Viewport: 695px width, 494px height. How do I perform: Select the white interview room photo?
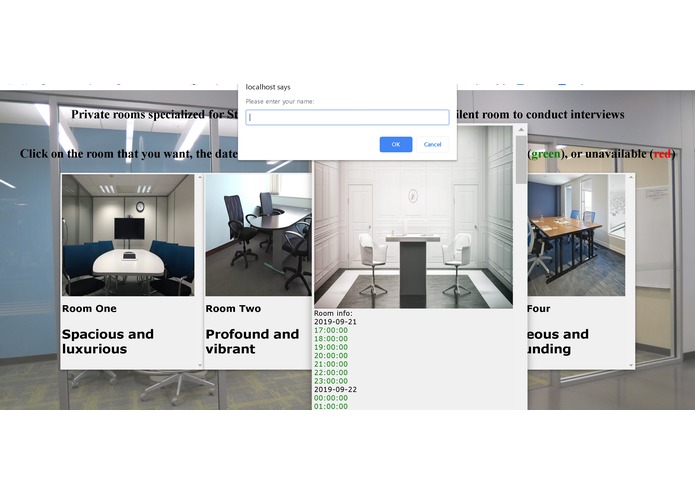413,217
